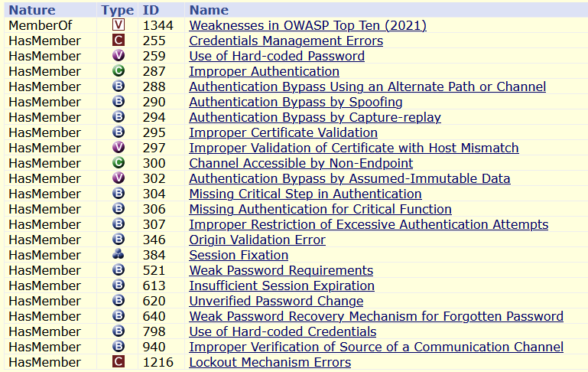Click the ID value 384
The height and width of the screenshot is (372, 588).
[154, 255]
